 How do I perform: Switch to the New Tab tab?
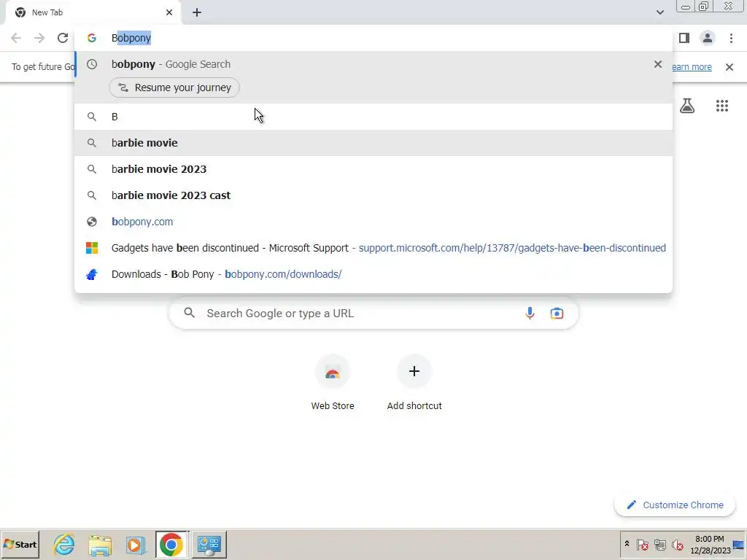point(93,12)
